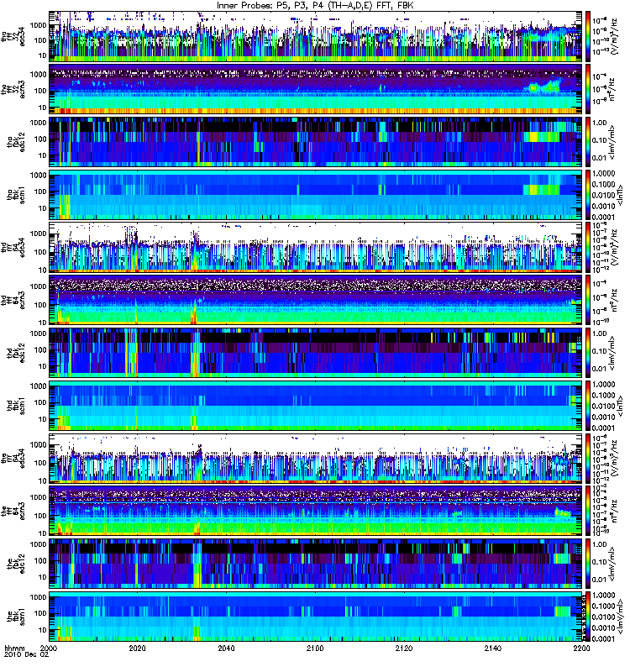630x672 pixels.
Task: Click the 2140 time axis label
Action: click(x=493, y=648)
